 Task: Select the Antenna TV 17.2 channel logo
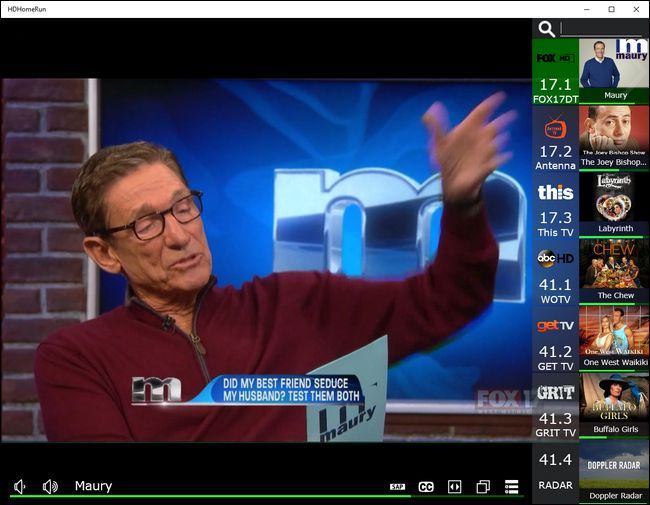(555, 128)
